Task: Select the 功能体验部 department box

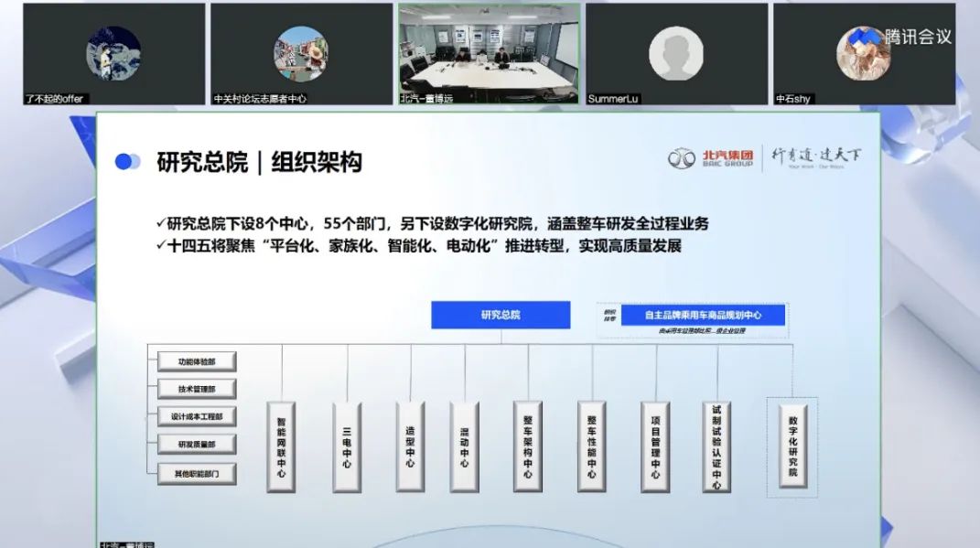Action: tap(197, 360)
